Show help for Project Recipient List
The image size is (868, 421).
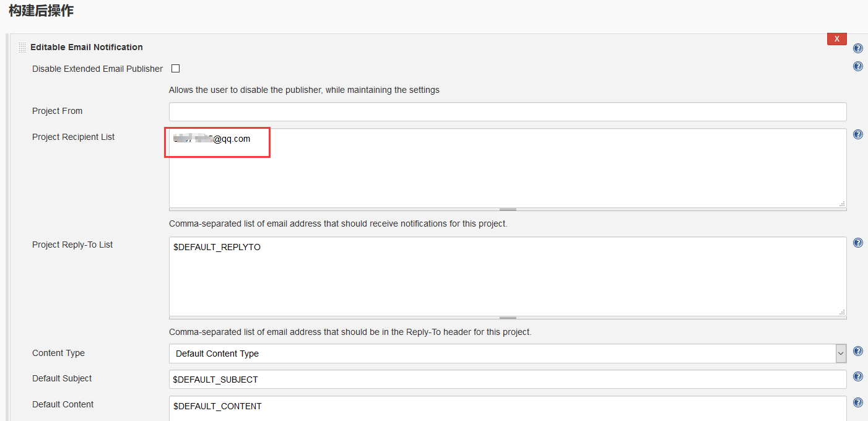(858, 134)
